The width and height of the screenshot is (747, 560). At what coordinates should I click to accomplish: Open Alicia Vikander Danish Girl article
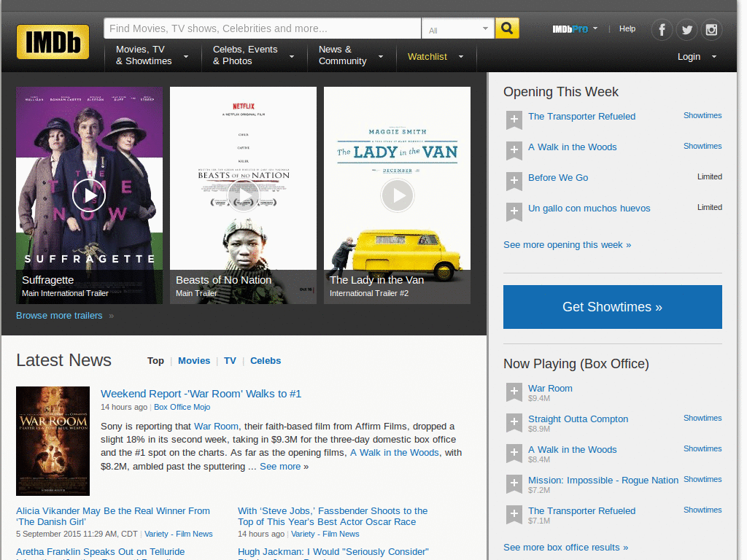coord(113,516)
